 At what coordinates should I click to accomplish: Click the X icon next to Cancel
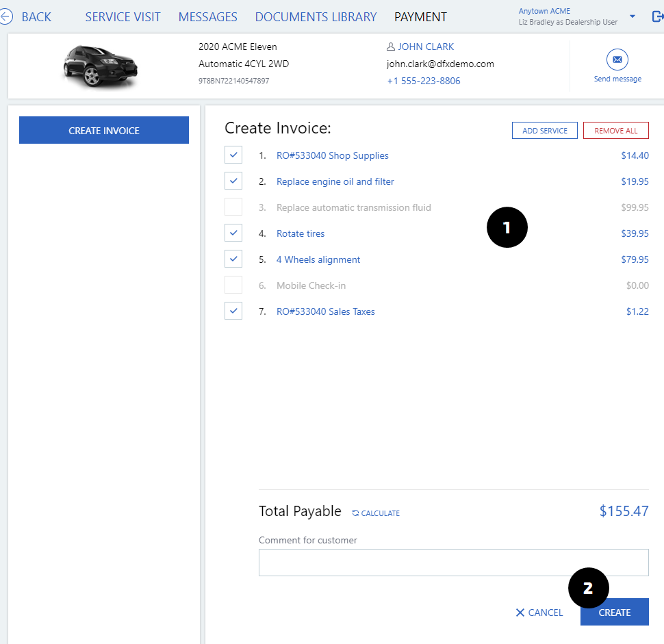click(x=520, y=613)
